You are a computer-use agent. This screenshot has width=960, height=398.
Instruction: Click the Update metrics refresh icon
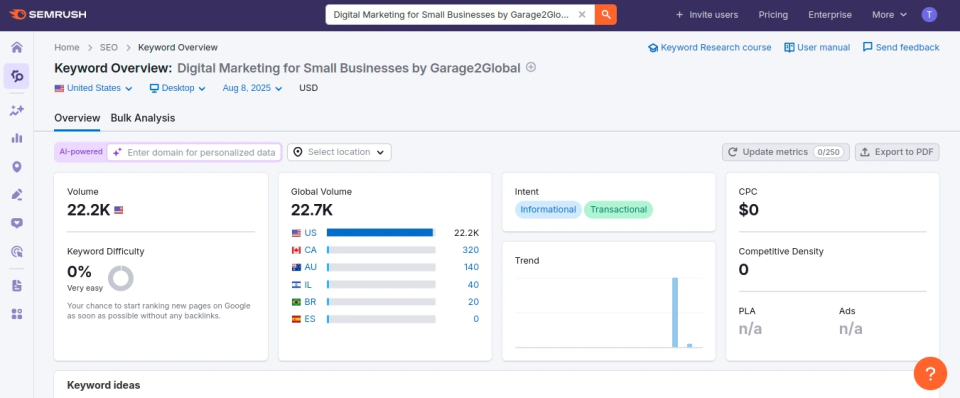(733, 152)
